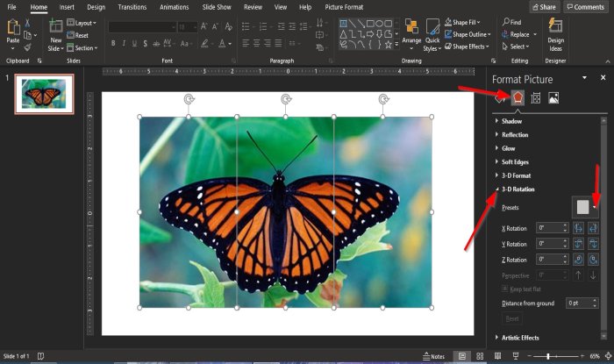Image resolution: width=614 pixels, height=364 pixels.
Task: Click the Share button
Action: pyautogui.click(x=544, y=7)
